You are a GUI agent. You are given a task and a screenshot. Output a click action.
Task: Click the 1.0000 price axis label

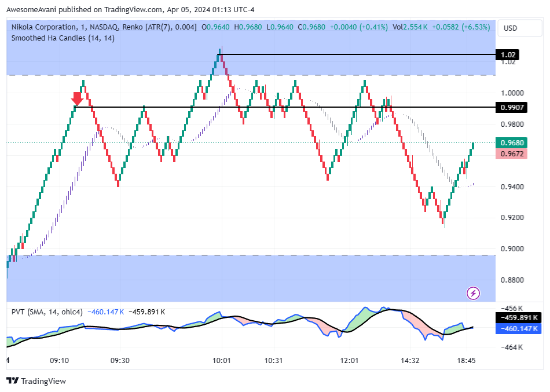[512, 93]
